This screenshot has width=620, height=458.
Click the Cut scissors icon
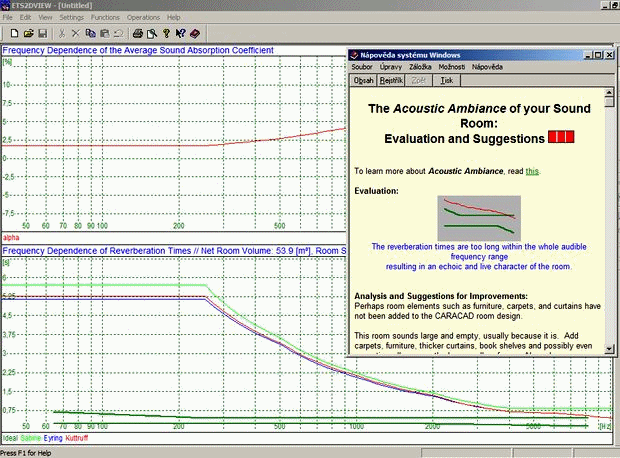click(x=62, y=34)
